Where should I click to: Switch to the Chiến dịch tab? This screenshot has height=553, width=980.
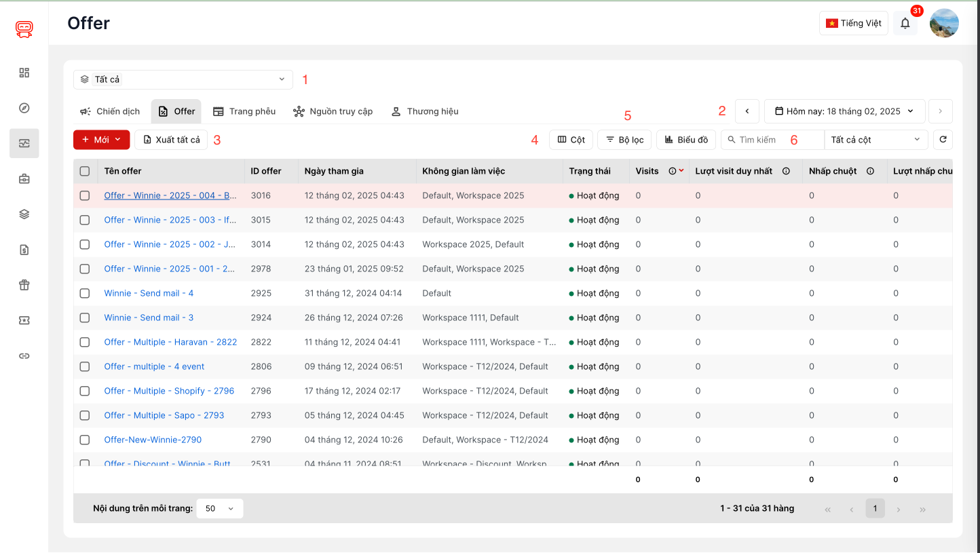tap(110, 111)
